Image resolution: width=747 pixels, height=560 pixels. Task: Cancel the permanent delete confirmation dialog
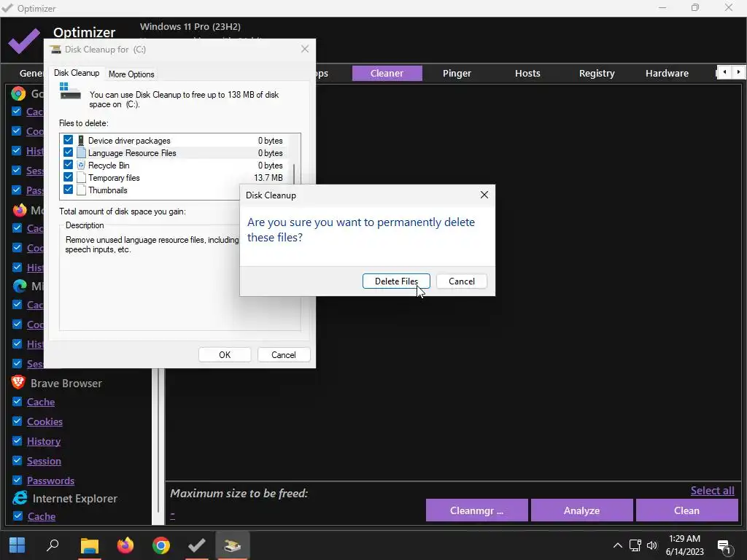click(461, 281)
